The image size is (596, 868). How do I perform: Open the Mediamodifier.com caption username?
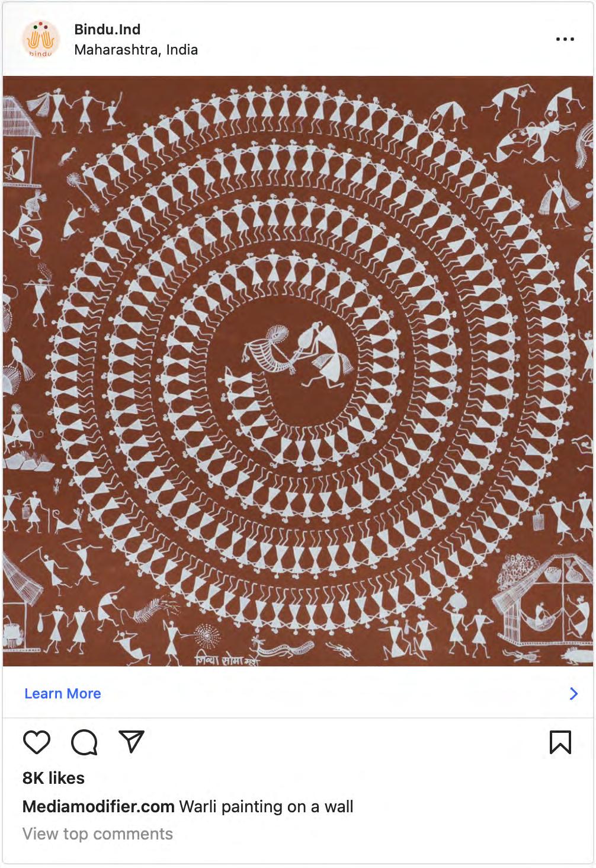[x=98, y=806]
